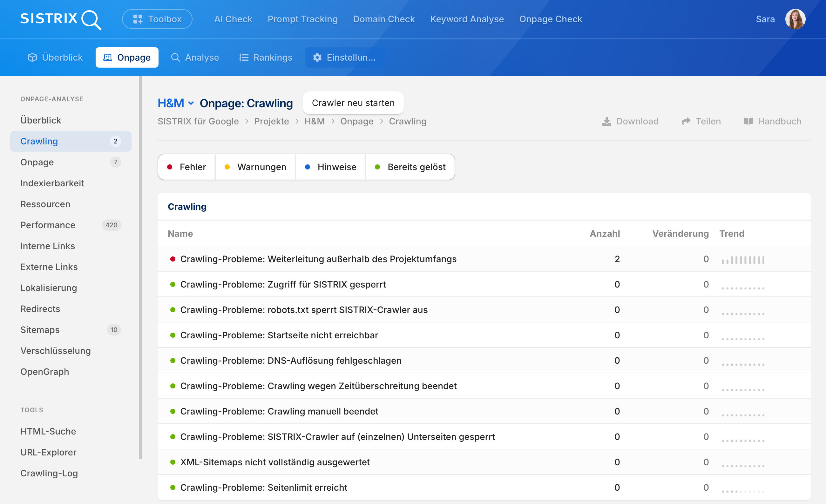Click the SISTRIX magnifier logo

point(61,19)
